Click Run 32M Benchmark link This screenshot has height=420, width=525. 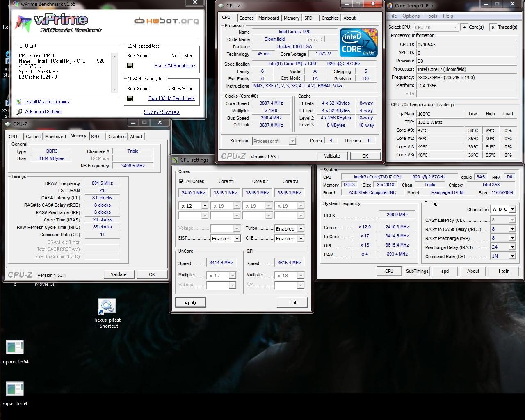(x=175, y=66)
